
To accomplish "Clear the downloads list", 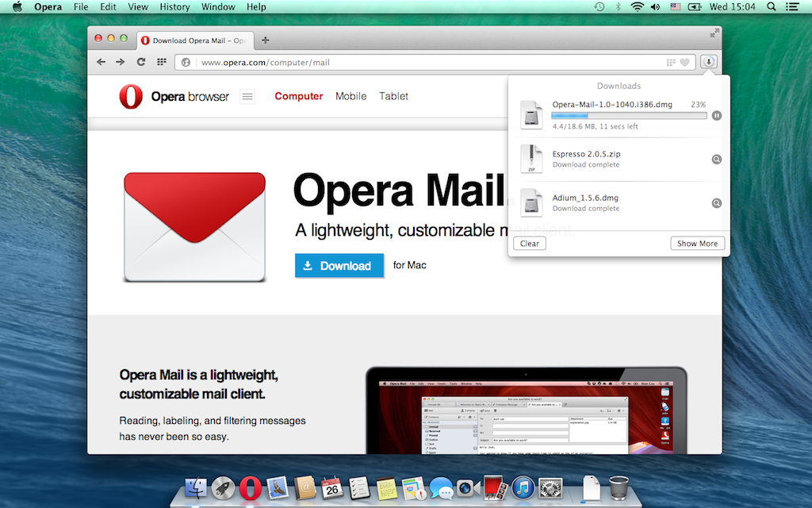I will tap(530, 244).
